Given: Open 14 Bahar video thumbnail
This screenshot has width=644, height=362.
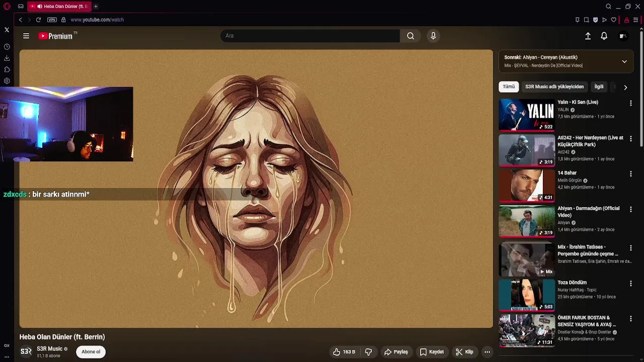Looking at the screenshot, I should point(526,186).
